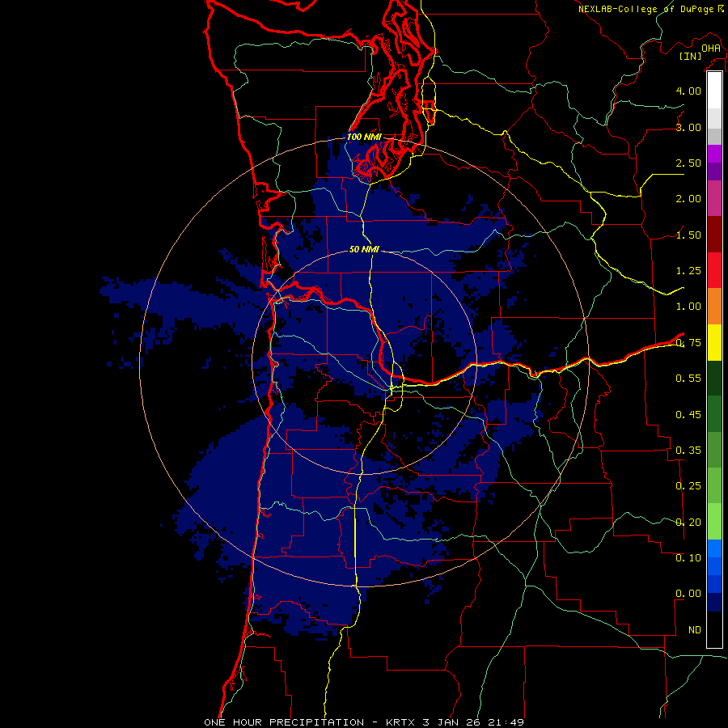728x728 pixels.
Task: Select the white swatch beside 4.00
Action: pyautogui.click(x=714, y=91)
